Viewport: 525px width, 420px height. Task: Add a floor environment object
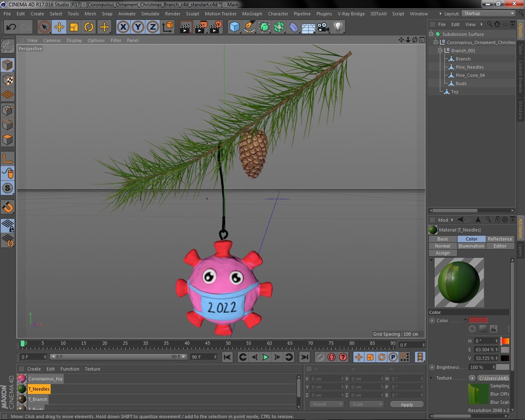tap(308, 27)
